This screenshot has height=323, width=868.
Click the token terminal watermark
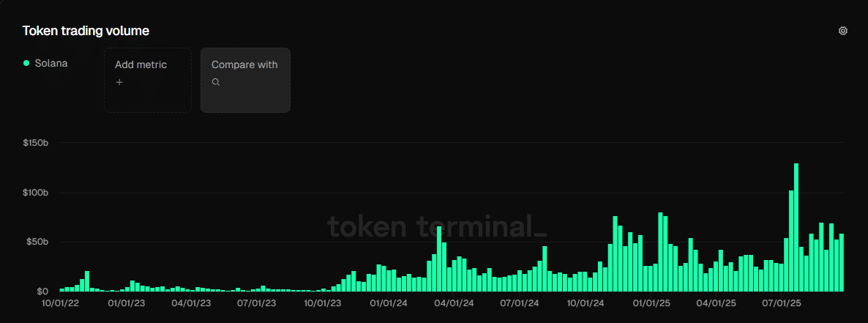(x=436, y=226)
